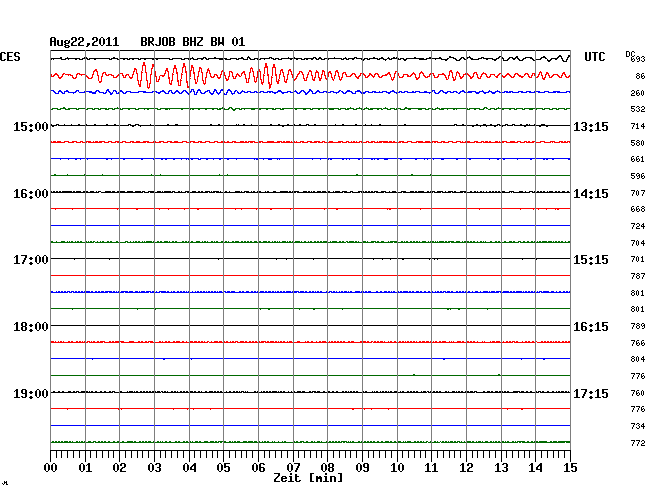Click the DC value 760
Image resolution: width=650 pixels, height=494 pixels.
tap(638, 393)
